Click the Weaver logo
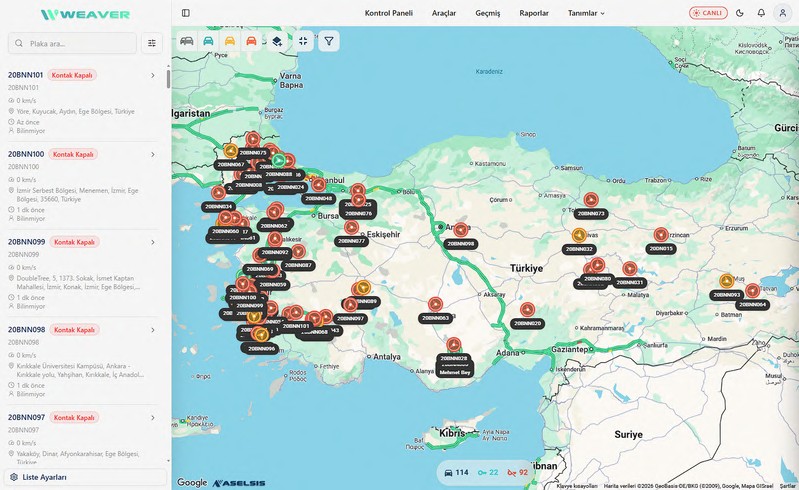The image size is (799, 490). click(85, 14)
